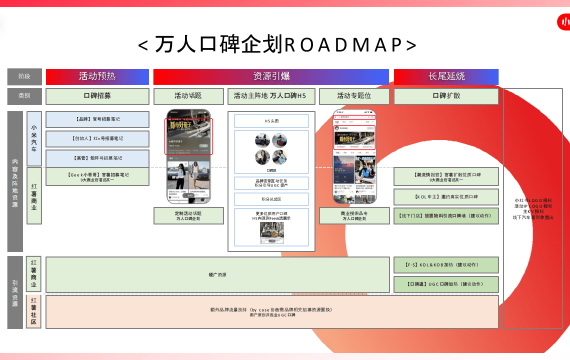Click the slide title 万人口碑企划ROADMAP

pyautogui.click(x=277, y=45)
